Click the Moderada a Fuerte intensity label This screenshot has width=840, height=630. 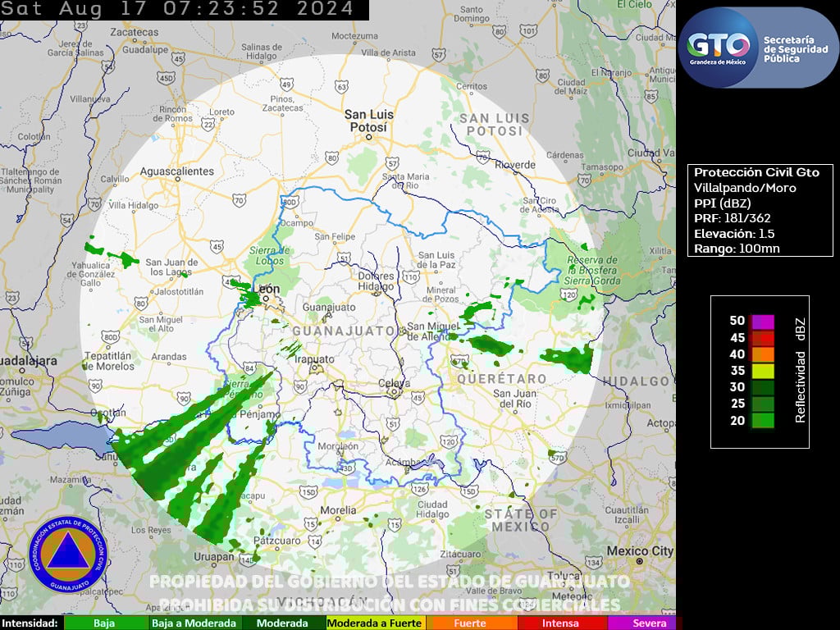(374, 623)
